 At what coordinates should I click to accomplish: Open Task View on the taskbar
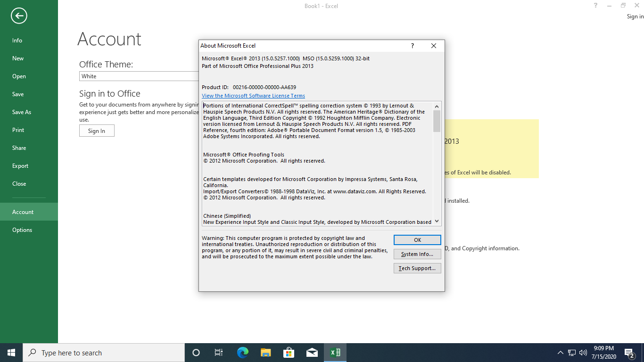point(219,353)
